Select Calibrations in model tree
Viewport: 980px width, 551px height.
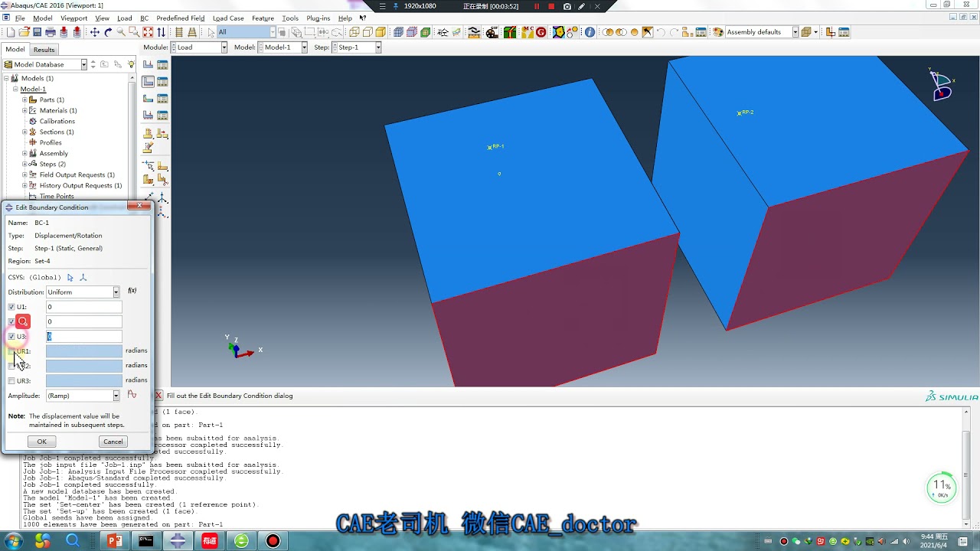[x=57, y=121]
